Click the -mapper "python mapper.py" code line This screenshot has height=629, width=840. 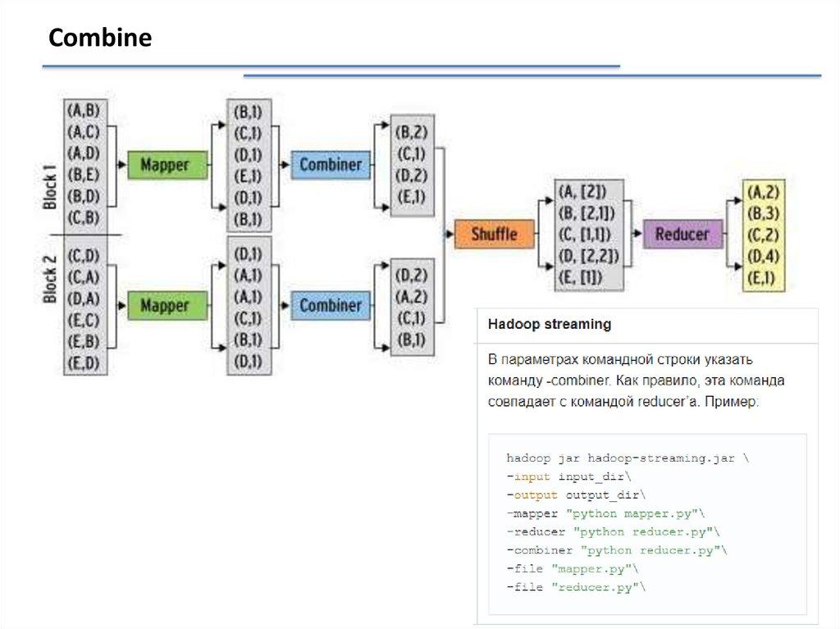[x=605, y=513]
